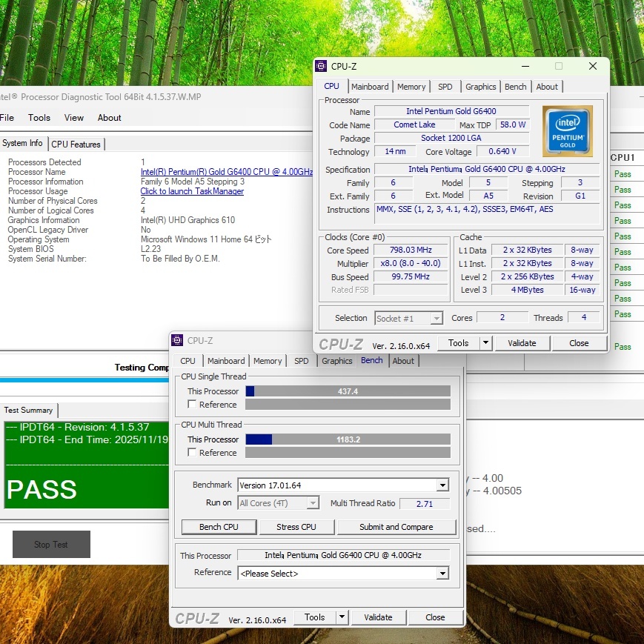644x644 pixels.
Task: Click the launch TaskManager link
Action: click(192, 191)
